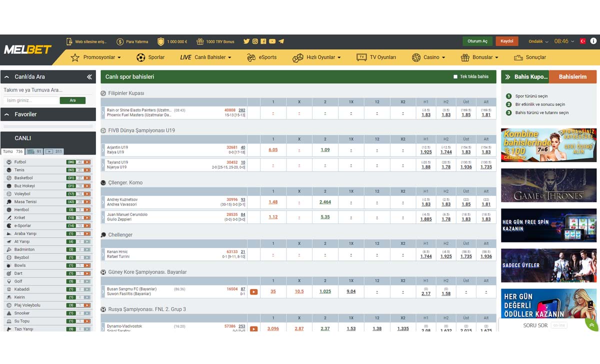Expand Arjantin U19 vs İtalya U19 row
Screen dimensions: 600x364
(103, 149)
